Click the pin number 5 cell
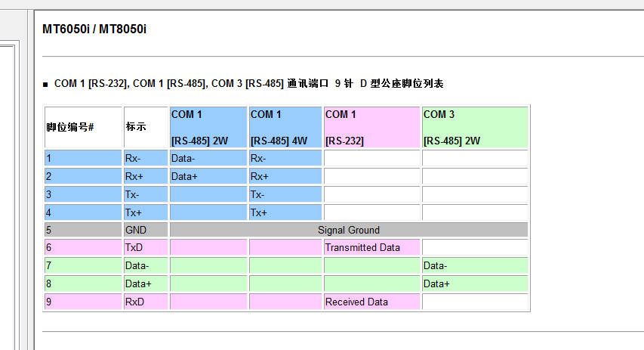The image size is (644, 350). (83, 230)
